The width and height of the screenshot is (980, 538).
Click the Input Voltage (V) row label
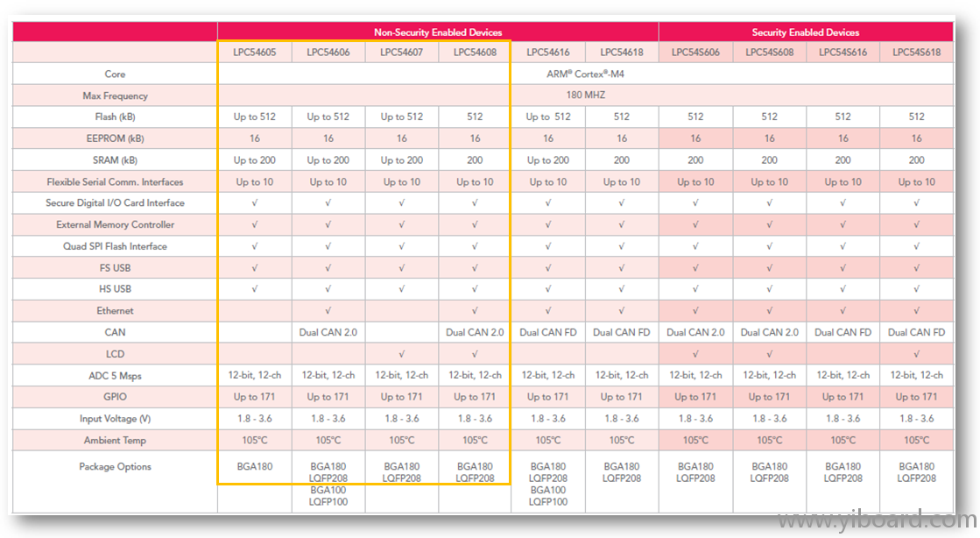115,419
